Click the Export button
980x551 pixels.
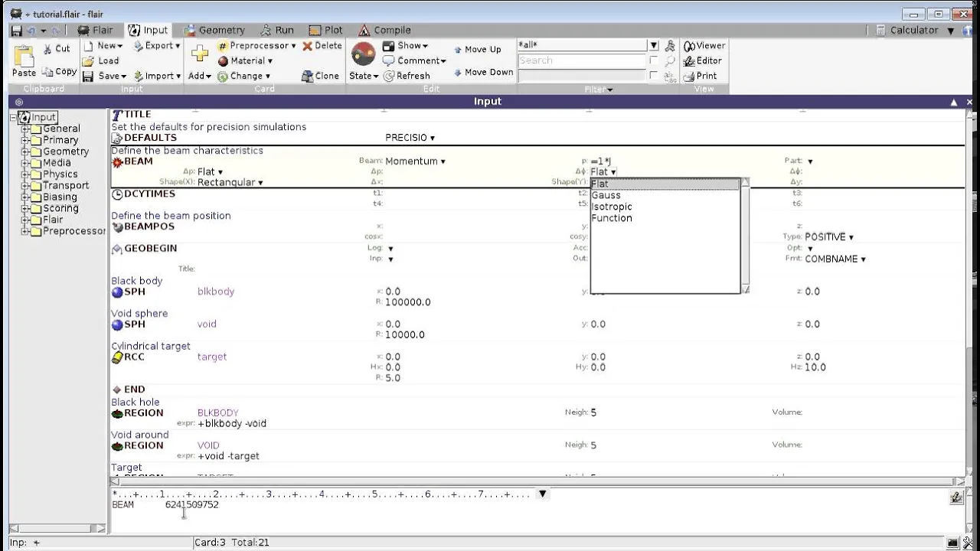click(x=156, y=46)
